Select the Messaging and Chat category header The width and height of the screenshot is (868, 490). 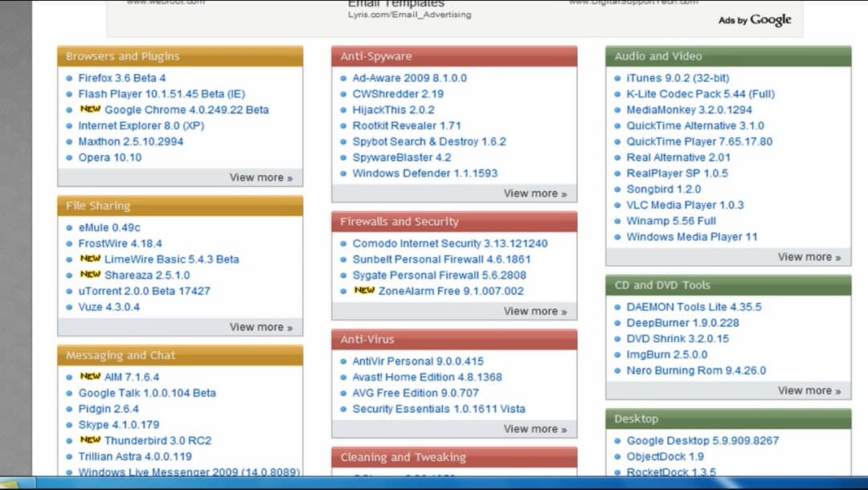121,355
